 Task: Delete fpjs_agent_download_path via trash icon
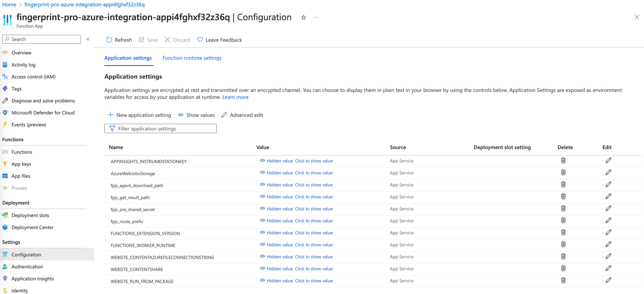click(x=563, y=184)
